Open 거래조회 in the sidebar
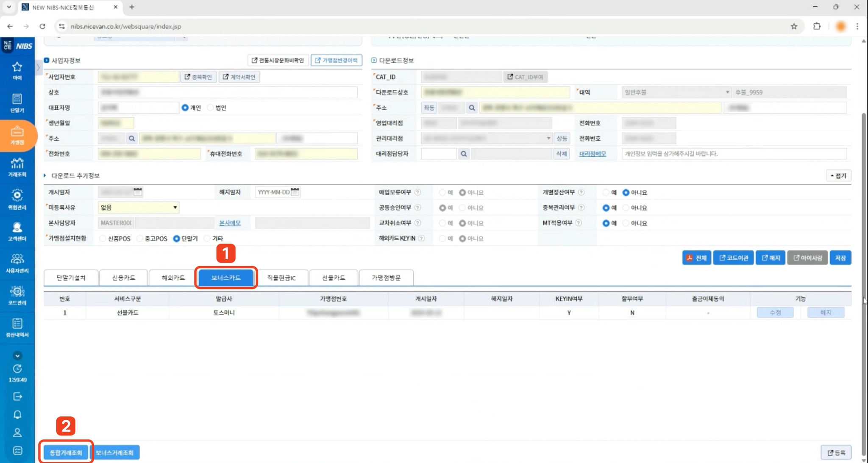The image size is (868, 463). tap(17, 167)
